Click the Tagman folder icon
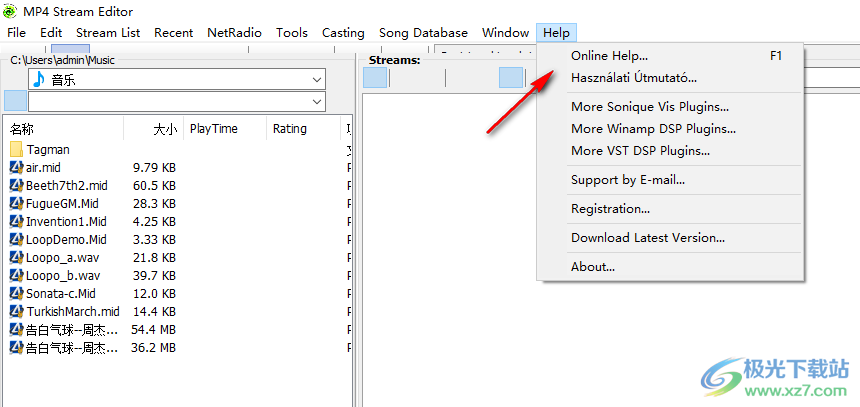This screenshot has height=407, width=860. coord(16,149)
